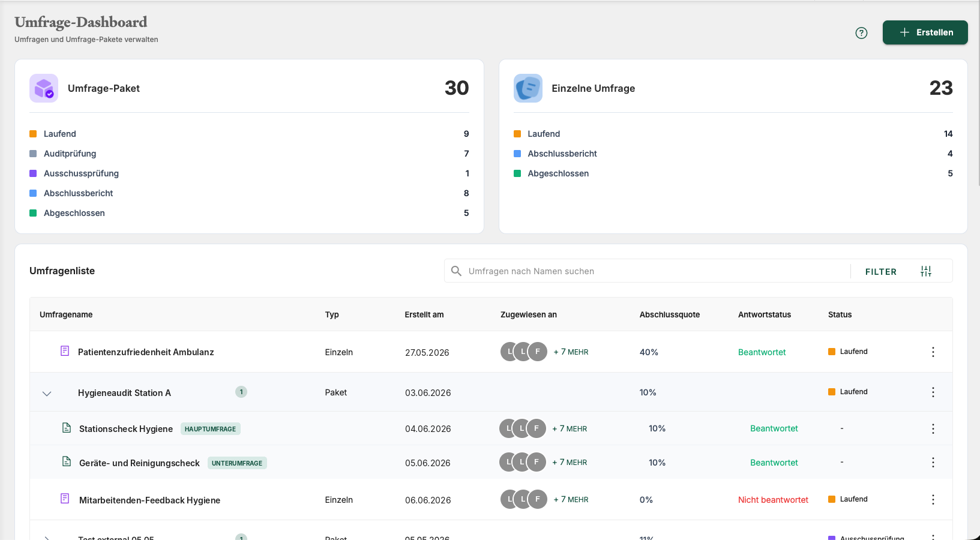Image resolution: width=980 pixels, height=540 pixels.
Task: Click the assignee avatars in the Geräte- und Reinigungscheck row
Action: click(x=523, y=462)
